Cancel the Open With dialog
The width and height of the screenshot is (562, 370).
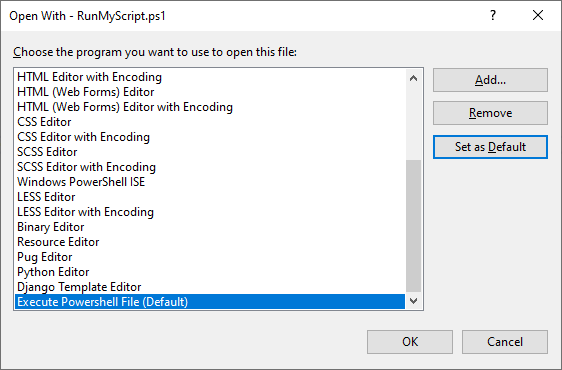(505, 342)
